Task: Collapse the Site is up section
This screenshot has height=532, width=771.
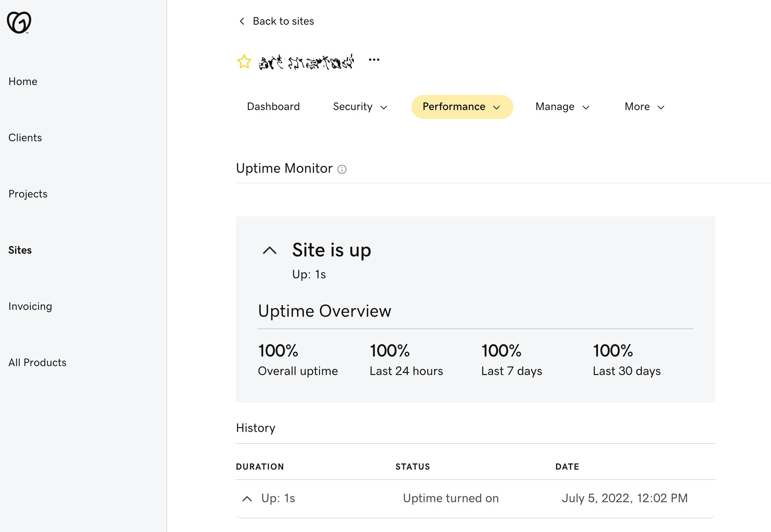Action: coord(270,250)
